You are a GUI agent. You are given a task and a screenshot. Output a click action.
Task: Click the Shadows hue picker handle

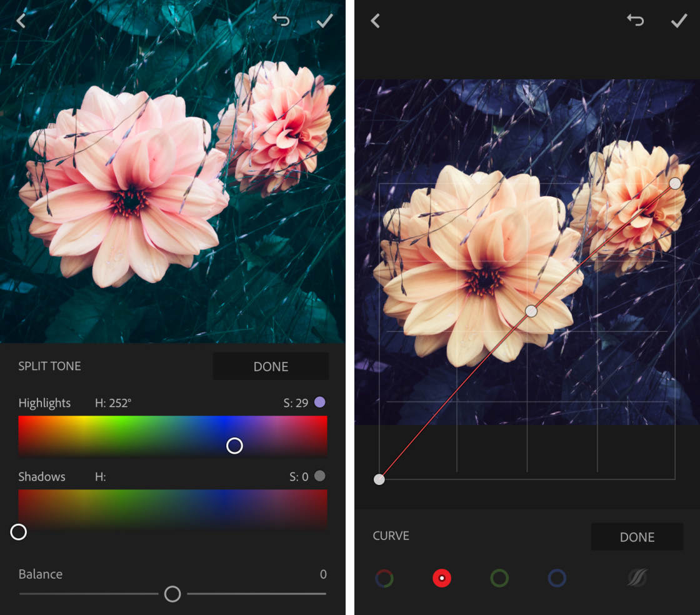point(19,532)
